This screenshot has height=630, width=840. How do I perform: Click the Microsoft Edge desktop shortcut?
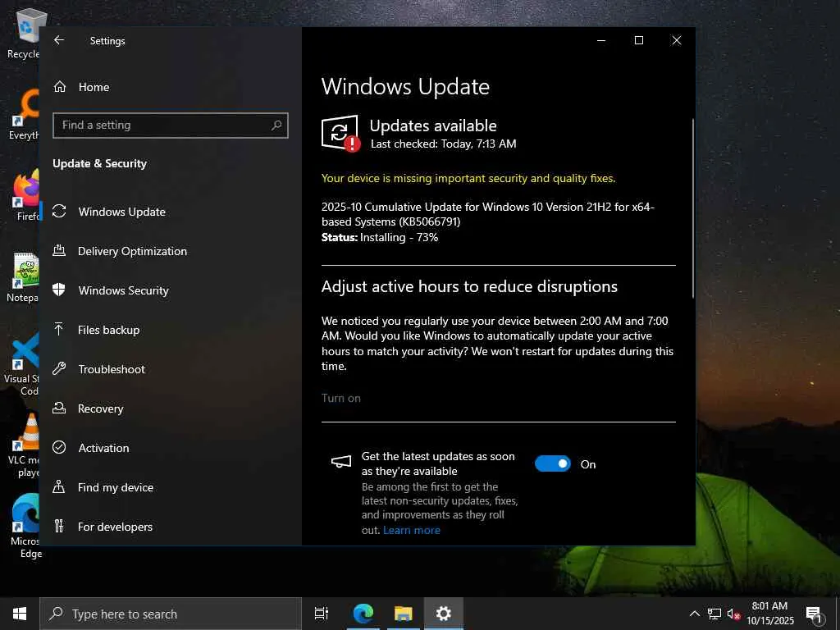(x=25, y=526)
